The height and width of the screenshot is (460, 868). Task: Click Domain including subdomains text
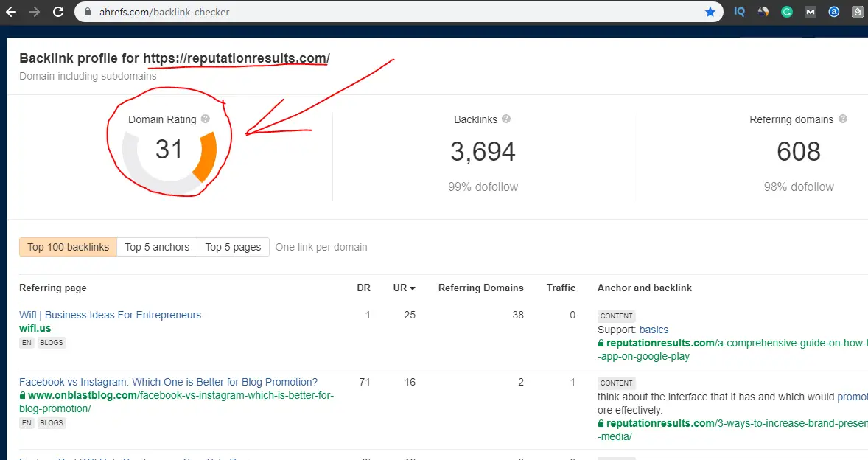coord(88,76)
